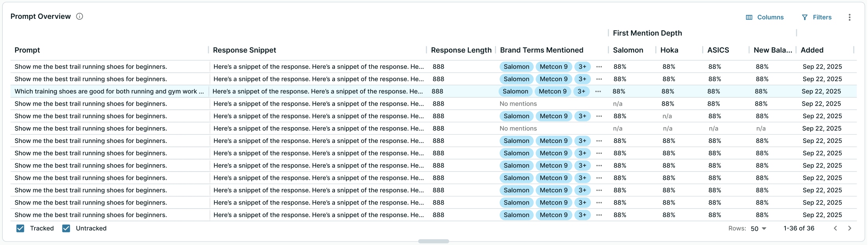The width and height of the screenshot is (868, 245).
Task: Sort by the Response Length column header
Action: coord(461,50)
